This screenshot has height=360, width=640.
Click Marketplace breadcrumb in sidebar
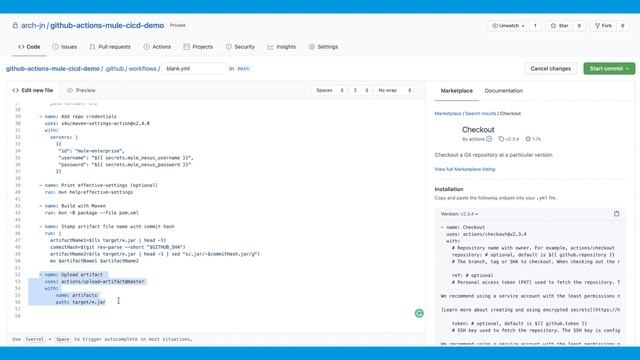[448, 113]
